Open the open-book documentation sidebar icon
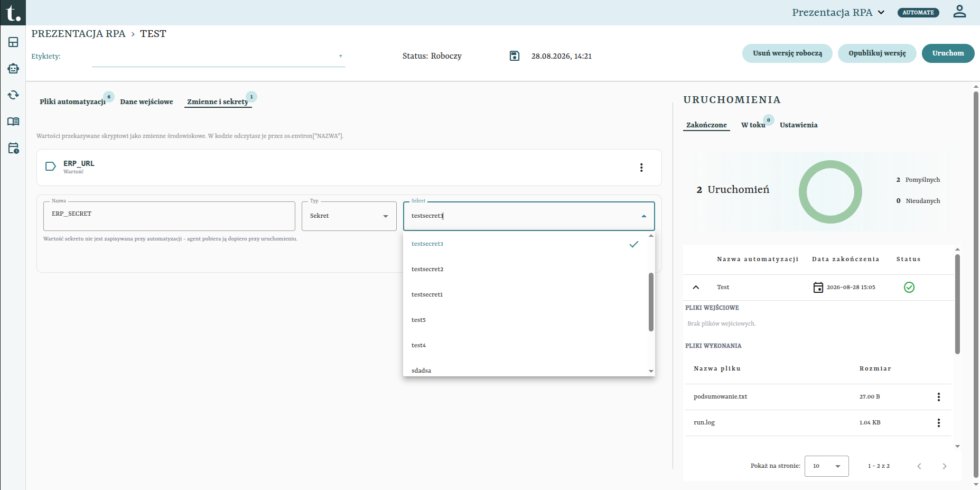This screenshot has height=490, width=980. tap(13, 122)
